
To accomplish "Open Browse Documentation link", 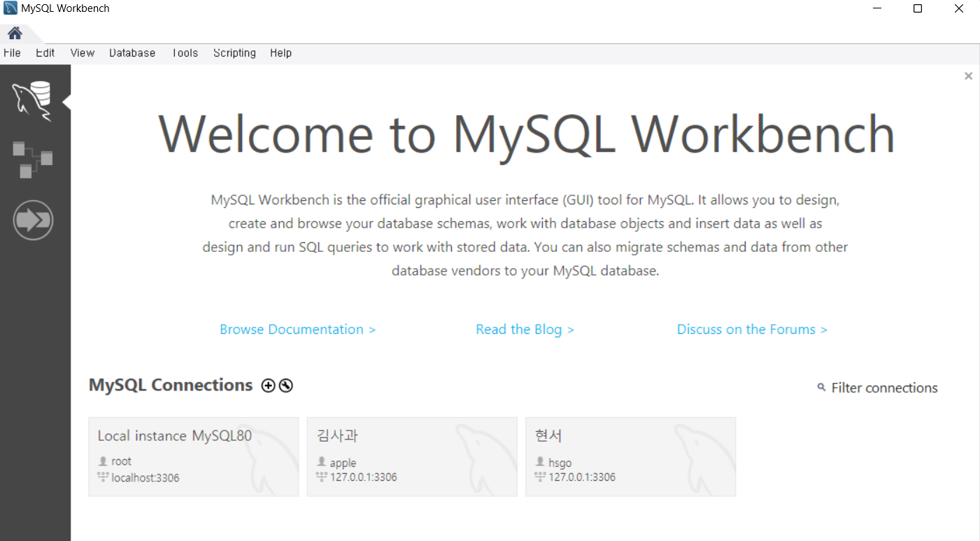I will click(297, 330).
